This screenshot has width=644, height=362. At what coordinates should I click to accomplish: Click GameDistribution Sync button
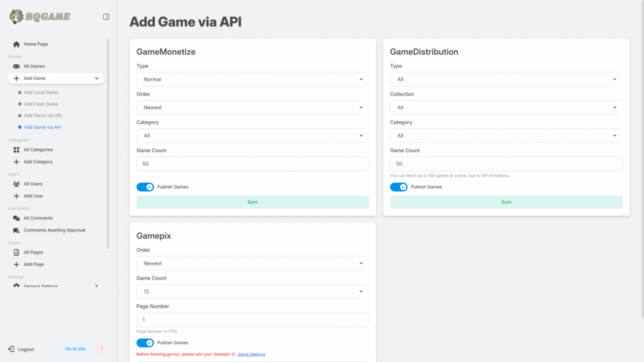tap(506, 202)
